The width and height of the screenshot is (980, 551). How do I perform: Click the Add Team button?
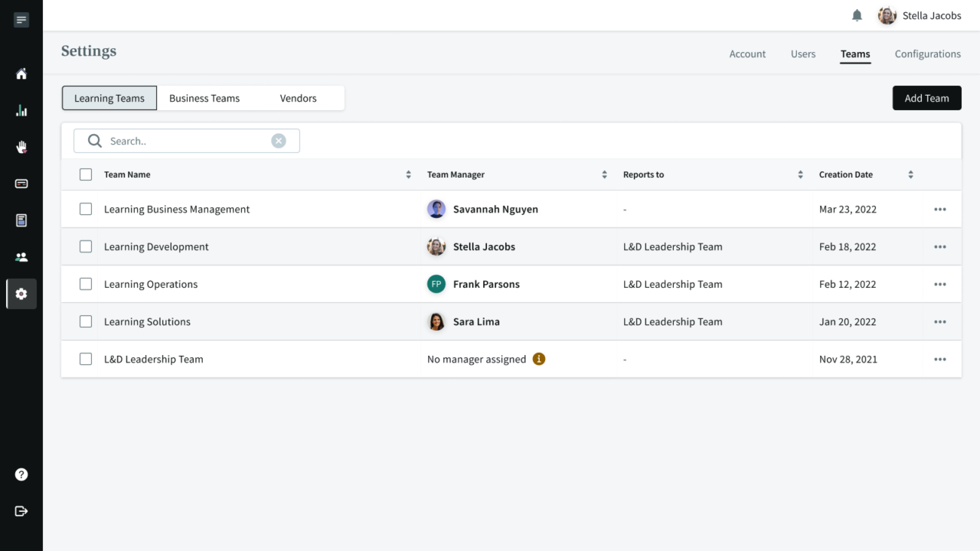tap(926, 98)
